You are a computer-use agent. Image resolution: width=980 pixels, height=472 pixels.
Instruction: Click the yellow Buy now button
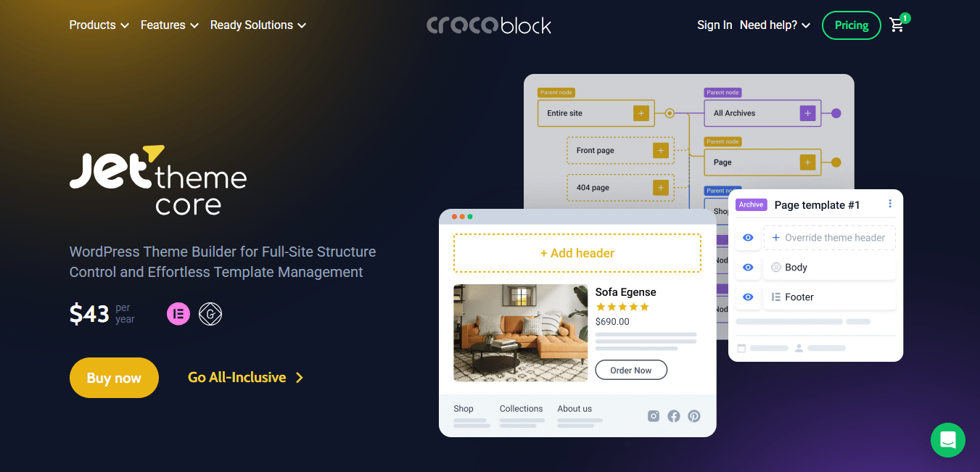click(114, 378)
